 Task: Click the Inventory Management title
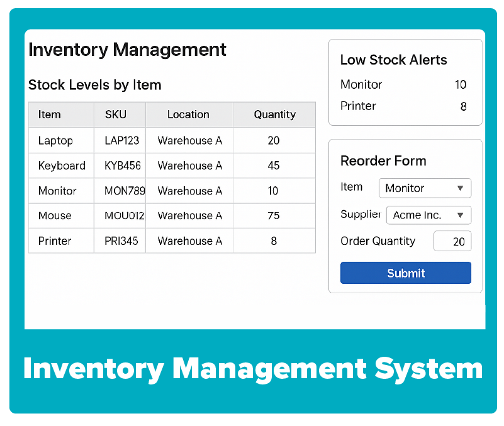127,50
